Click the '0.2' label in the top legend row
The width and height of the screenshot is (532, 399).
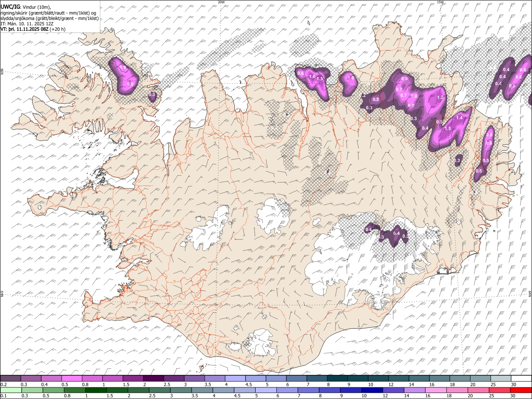tap(3, 384)
